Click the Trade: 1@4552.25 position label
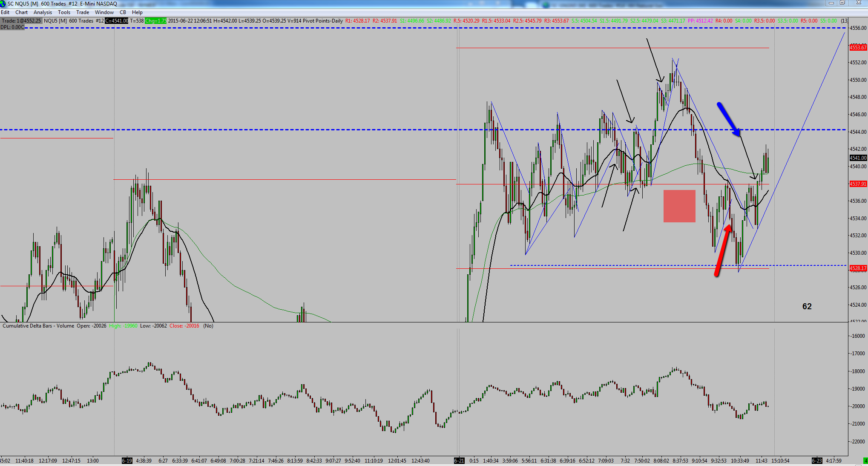868x466 pixels. pyautogui.click(x=21, y=21)
